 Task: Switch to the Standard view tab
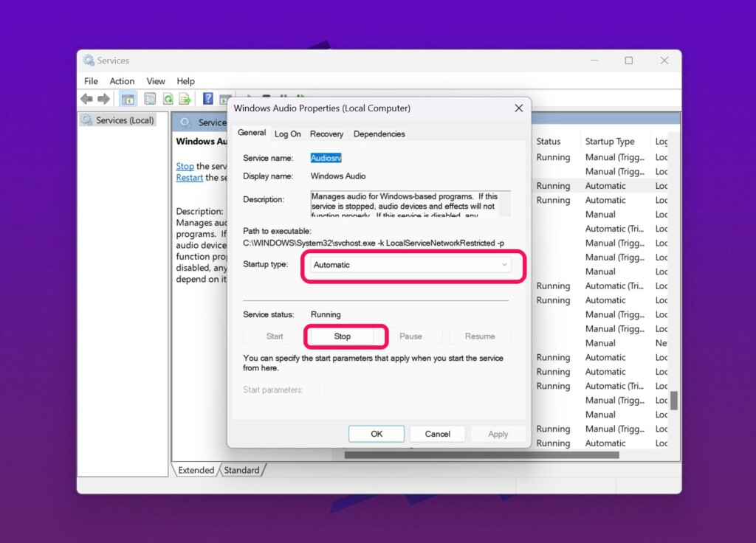241,470
